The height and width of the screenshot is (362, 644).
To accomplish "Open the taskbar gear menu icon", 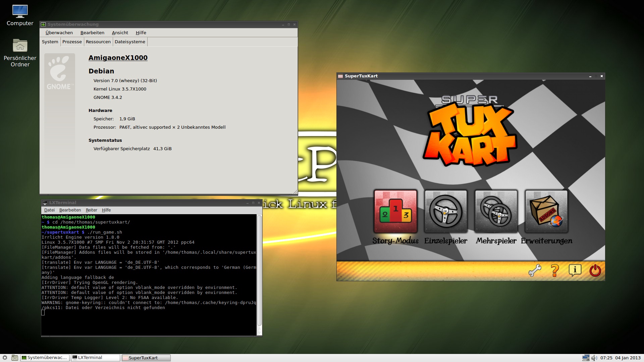I will pyautogui.click(x=5, y=358).
